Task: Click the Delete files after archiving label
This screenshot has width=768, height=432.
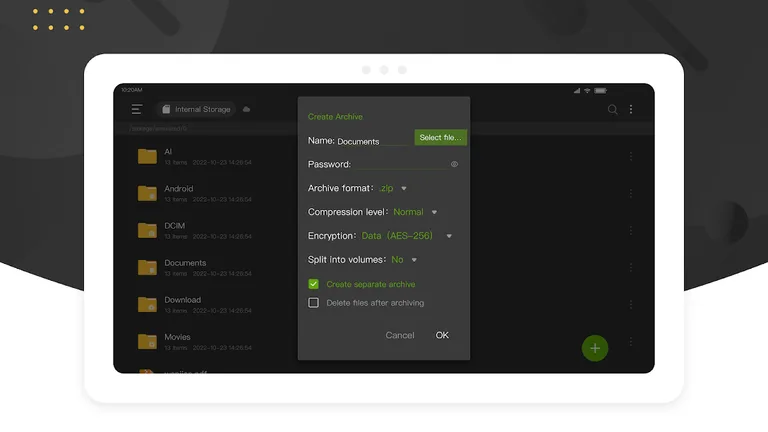Action: pyautogui.click(x=375, y=303)
